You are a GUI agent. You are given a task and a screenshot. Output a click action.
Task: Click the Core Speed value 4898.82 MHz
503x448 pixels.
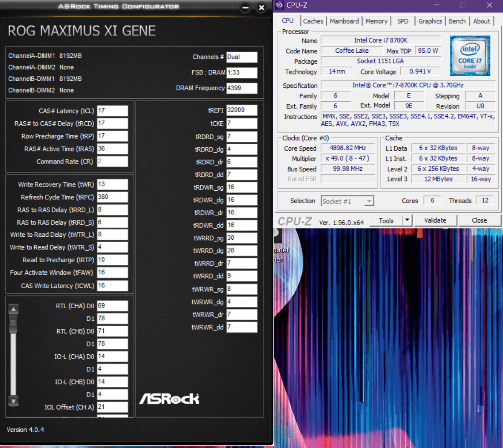coord(348,148)
